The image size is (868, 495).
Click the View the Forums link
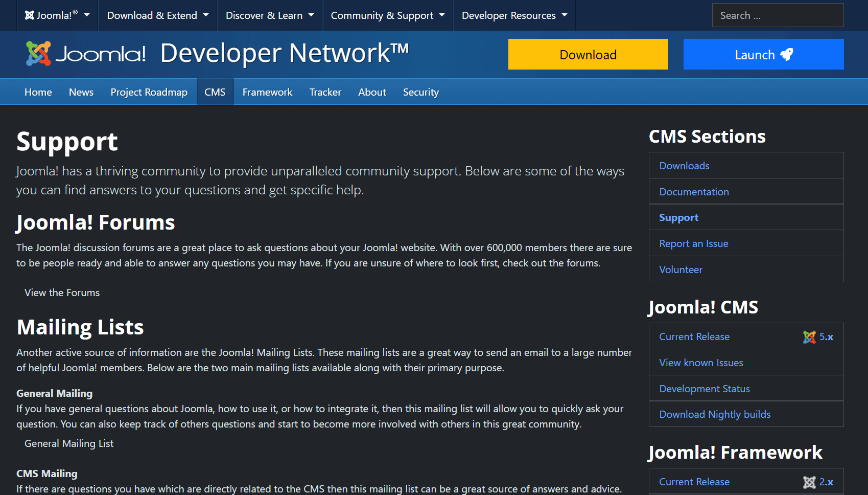[62, 292]
